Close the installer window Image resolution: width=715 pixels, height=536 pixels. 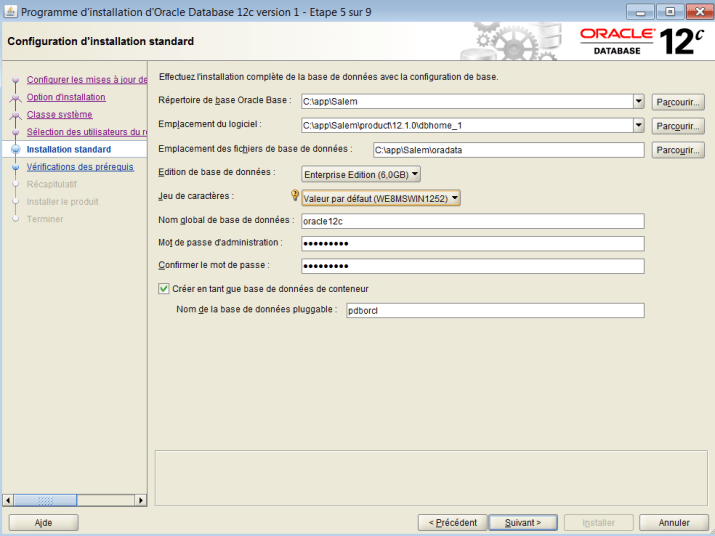pos(699,11)
